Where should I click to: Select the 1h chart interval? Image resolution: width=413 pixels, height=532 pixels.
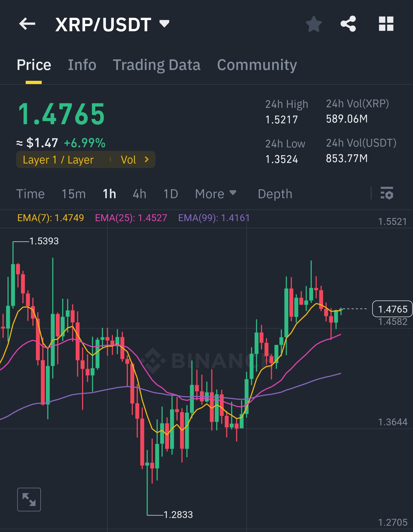(109, 194)
